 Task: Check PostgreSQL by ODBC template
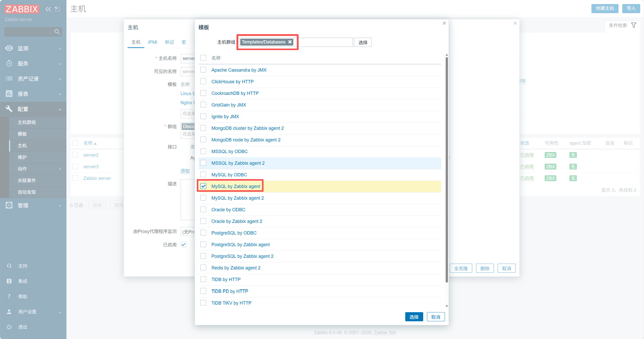click(203, 233)
